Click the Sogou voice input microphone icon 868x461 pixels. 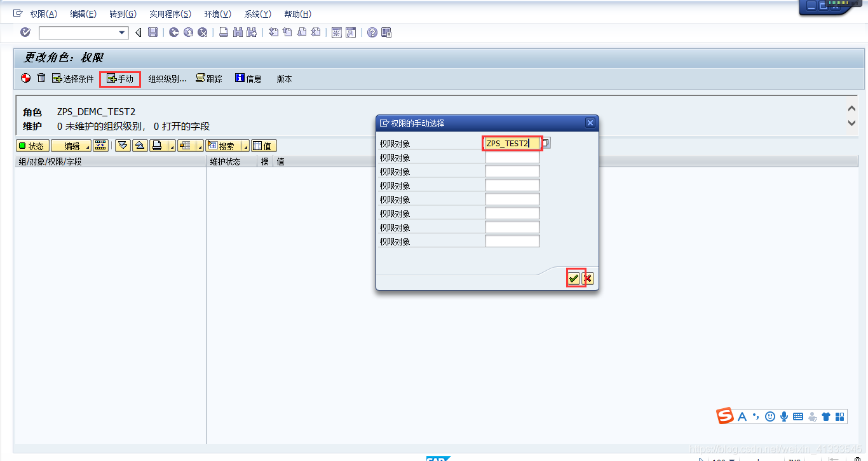[784, 416]
